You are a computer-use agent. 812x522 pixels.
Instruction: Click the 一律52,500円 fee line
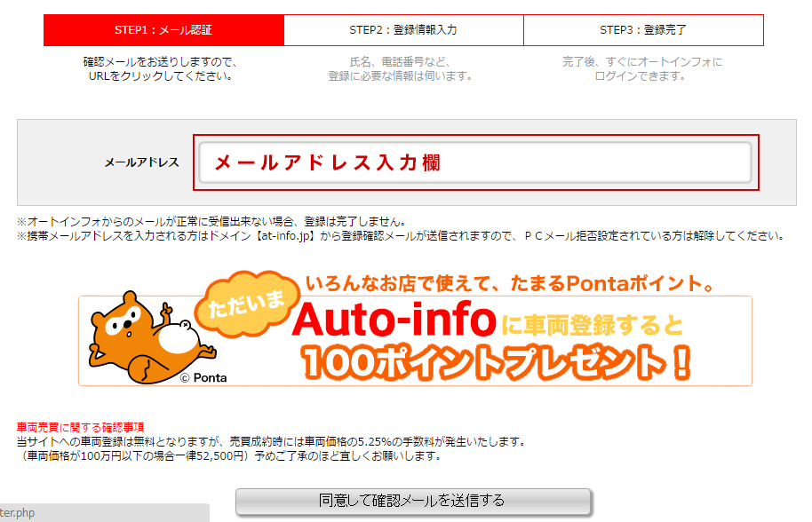click(x=229, y=455)
